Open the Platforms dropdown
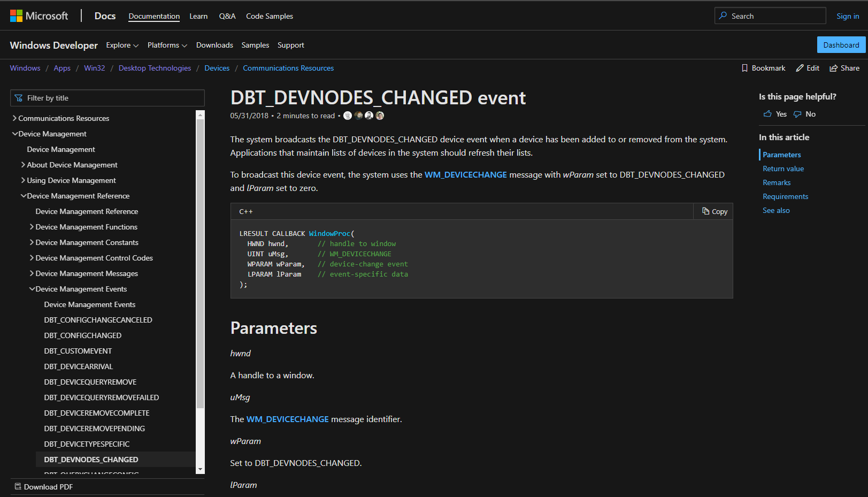Screen dimensions: 868x497 (x=167, y=45)
